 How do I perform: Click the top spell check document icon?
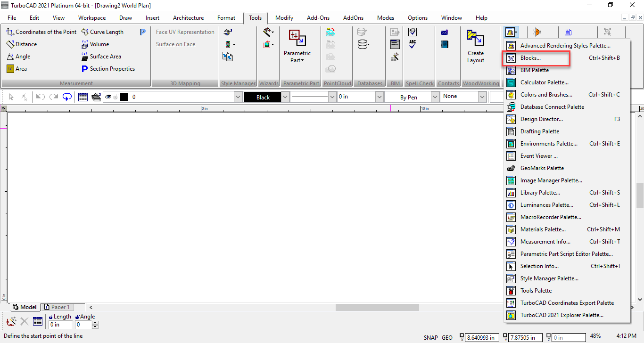[x=413, y=32]
